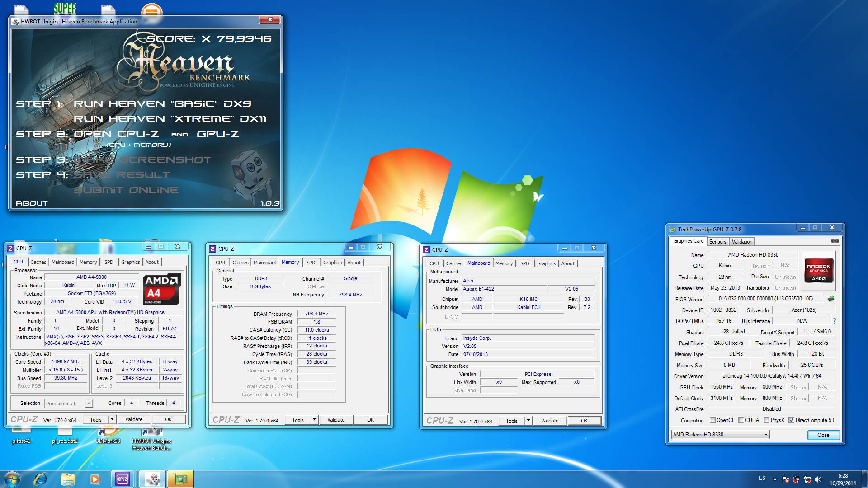The image size is (868, 488).
Task: Open 3DMark03 desktop shortcut
Action: click(108, 437)
